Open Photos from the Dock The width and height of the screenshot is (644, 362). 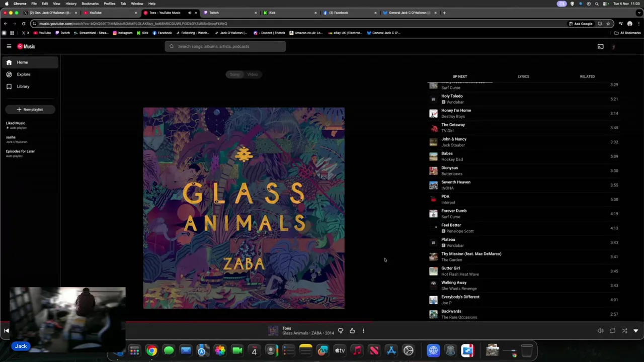coord(220,350)
